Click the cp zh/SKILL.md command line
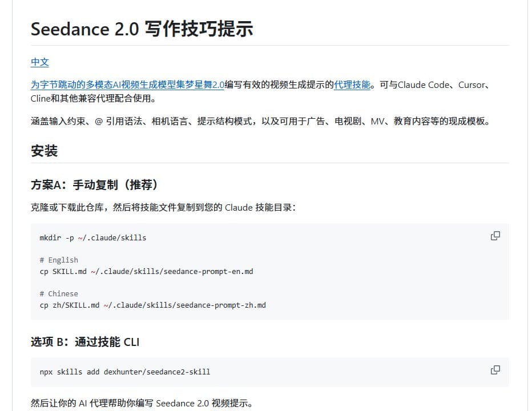The width and height of the screenshot is (532, 411). point(152,305)
